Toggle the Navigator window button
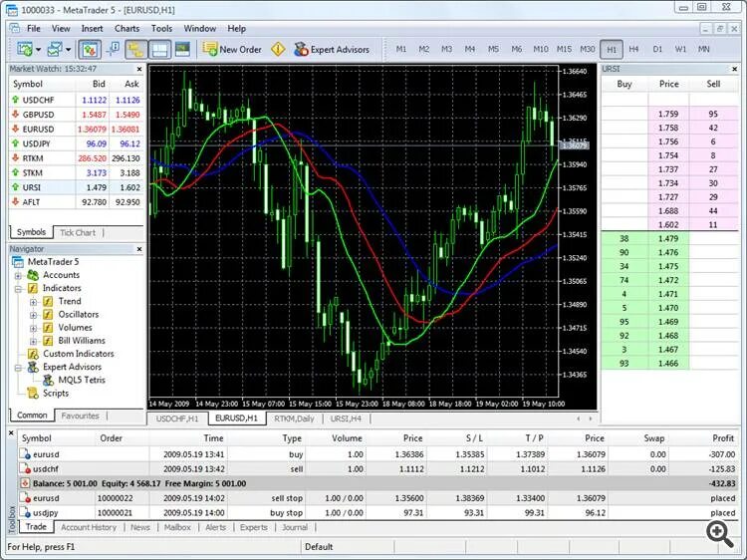Screen dimensions: 747x560 (136, 49)
